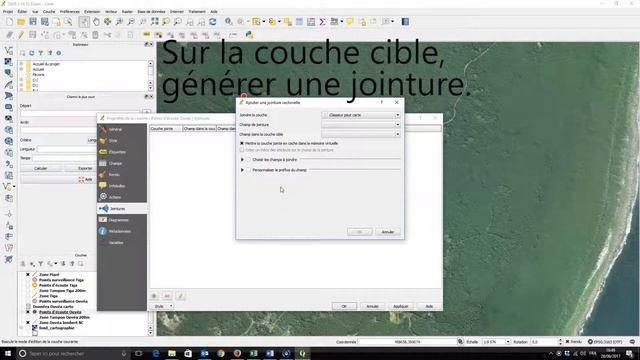The image size is (640, 360).
Task: Click remove layer icon in Couches panel
Action: click(81, 264)
